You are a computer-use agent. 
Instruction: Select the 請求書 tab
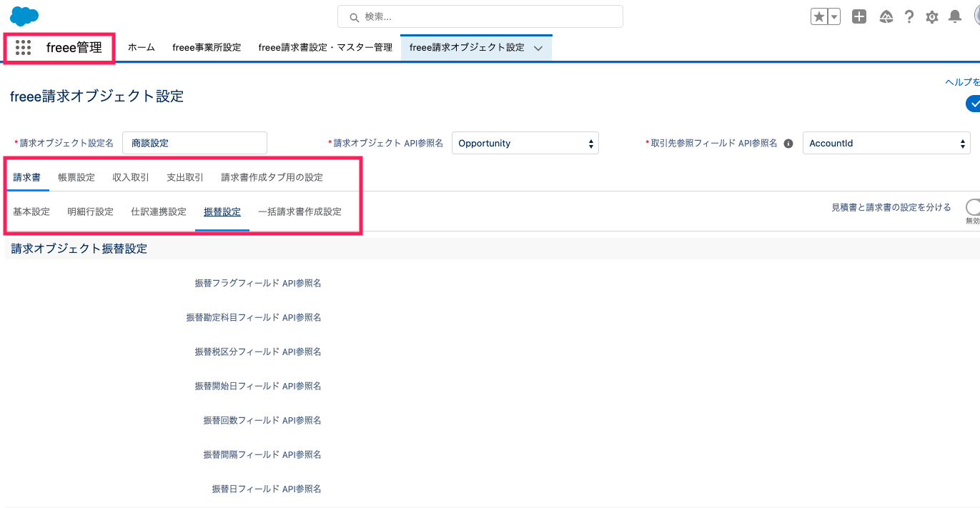(x=27, y=177)
